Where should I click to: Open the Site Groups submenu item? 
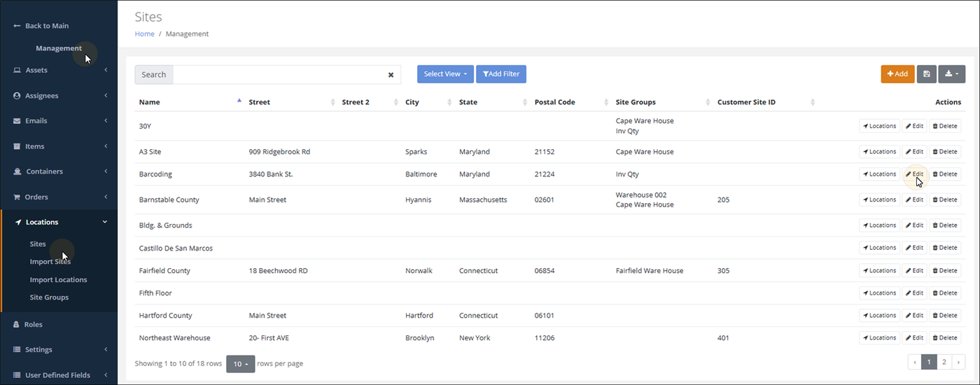pos(49,297)
